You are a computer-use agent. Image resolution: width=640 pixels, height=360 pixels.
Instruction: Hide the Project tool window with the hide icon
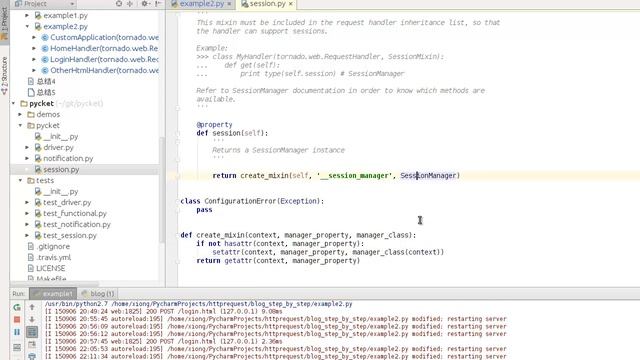pyautogui.click(x=158, y=4)
